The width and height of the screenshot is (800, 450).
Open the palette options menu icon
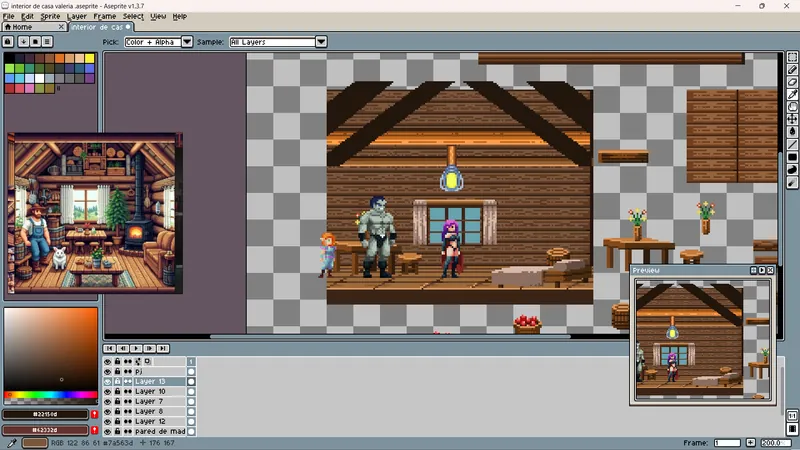tap(47, 41)
